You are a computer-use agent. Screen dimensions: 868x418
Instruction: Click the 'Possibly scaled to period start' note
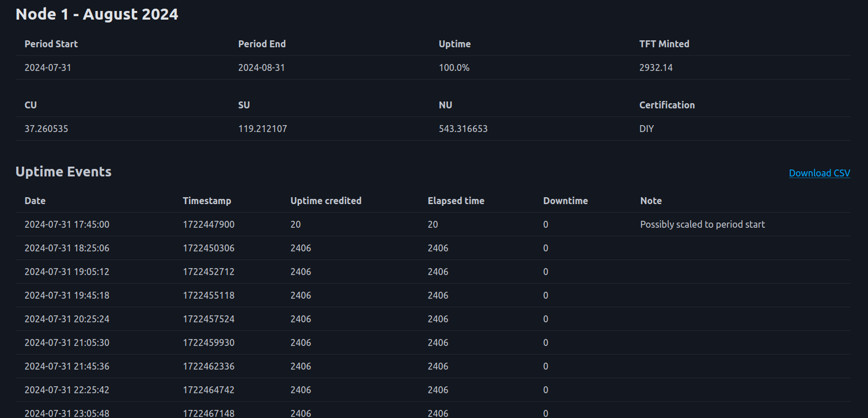point(702,224)
